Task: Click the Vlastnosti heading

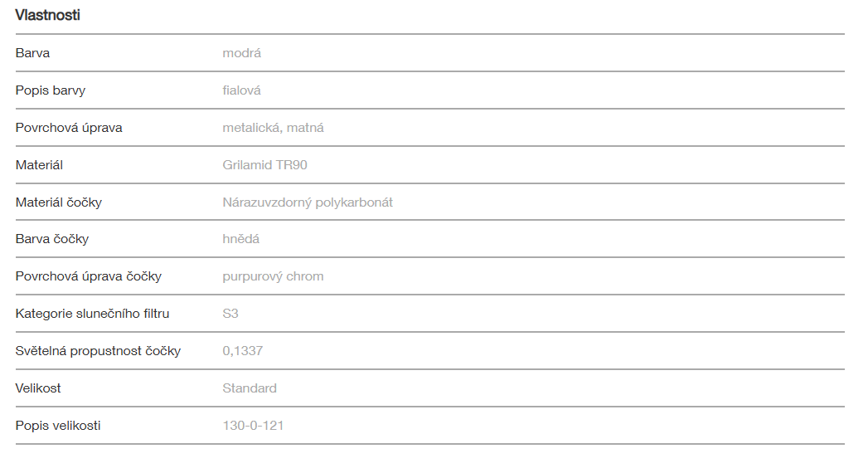Action: point(47,15)
